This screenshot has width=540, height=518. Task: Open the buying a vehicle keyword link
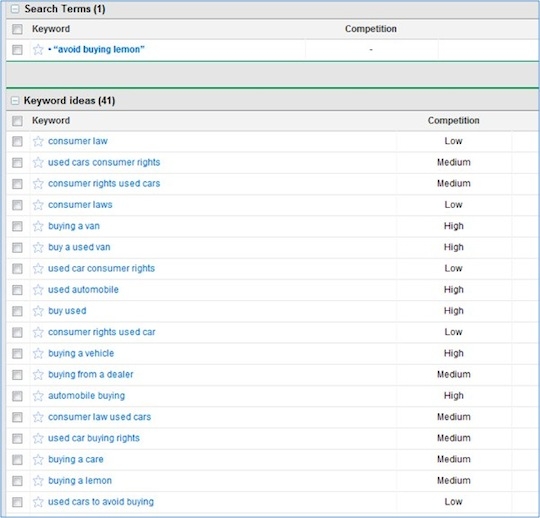[81, 353]
